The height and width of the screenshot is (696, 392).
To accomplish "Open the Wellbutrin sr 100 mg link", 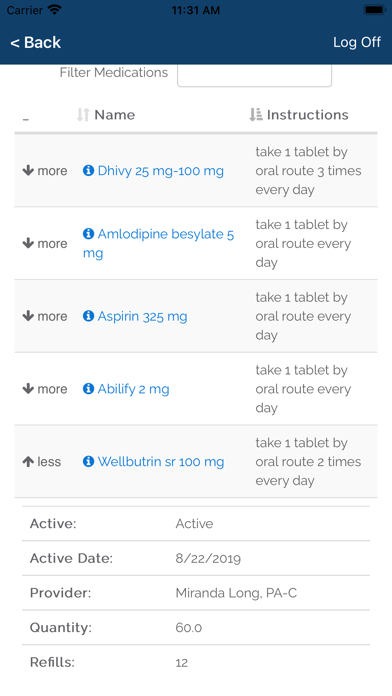I will (x=161, y=462).
